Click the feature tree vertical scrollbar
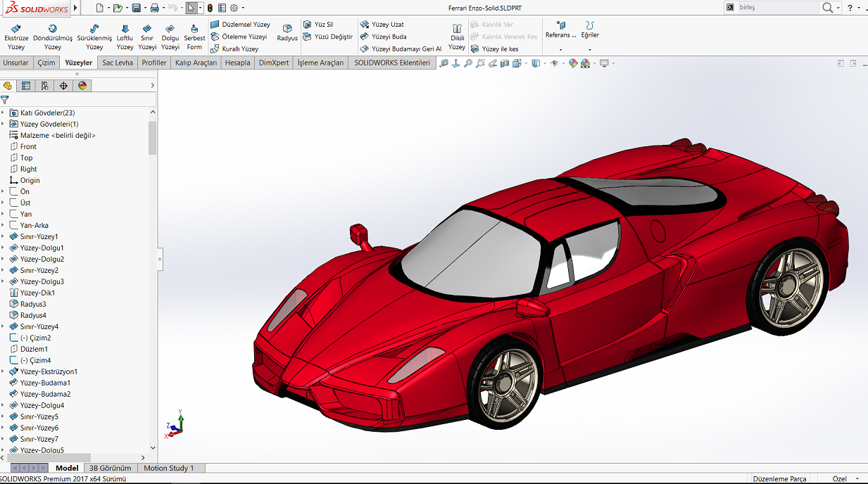Screen dimensions: 868x484 tap(153, 137)
